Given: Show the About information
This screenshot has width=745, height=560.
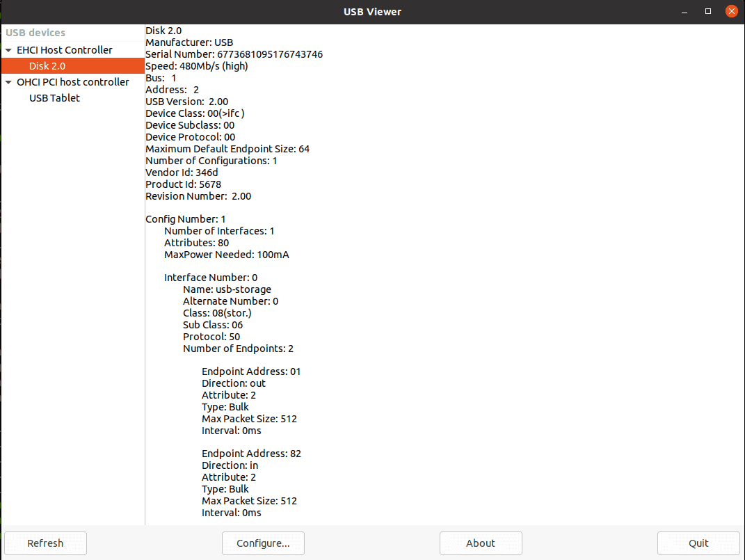Looking at the screenshot, I should [481, 543].
